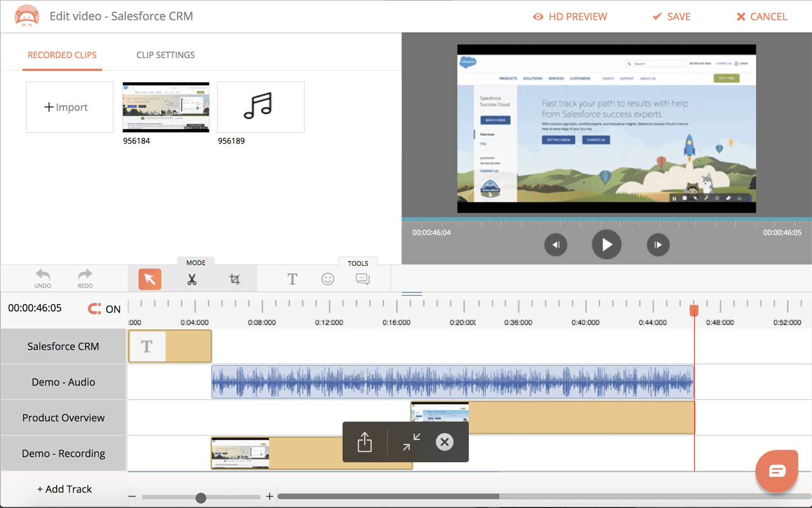Click the share/export icon in popup
The image size is (812, 508).
point(364,442)
